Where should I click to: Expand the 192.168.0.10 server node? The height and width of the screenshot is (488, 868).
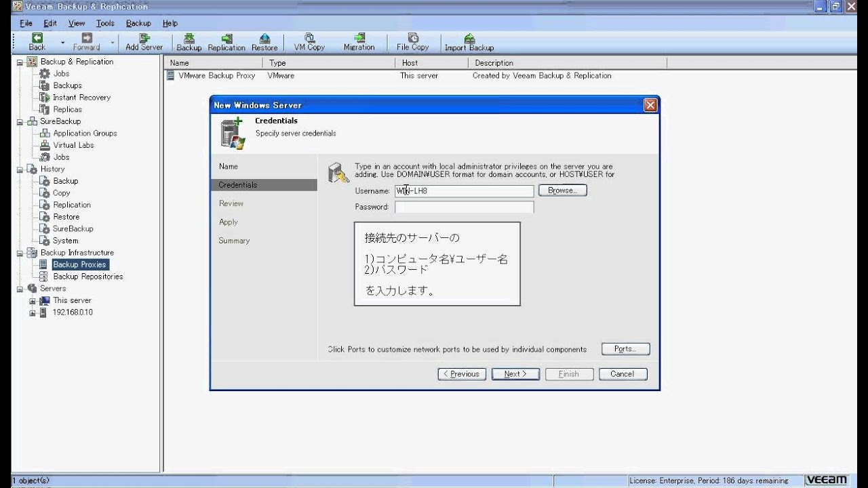click(x=32, y=312)
